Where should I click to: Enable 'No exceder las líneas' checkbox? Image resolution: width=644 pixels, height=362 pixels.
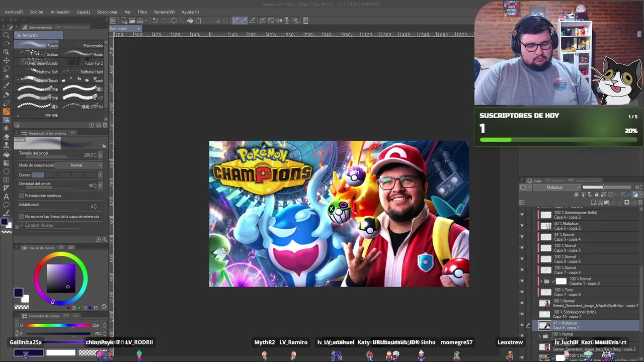21,217
